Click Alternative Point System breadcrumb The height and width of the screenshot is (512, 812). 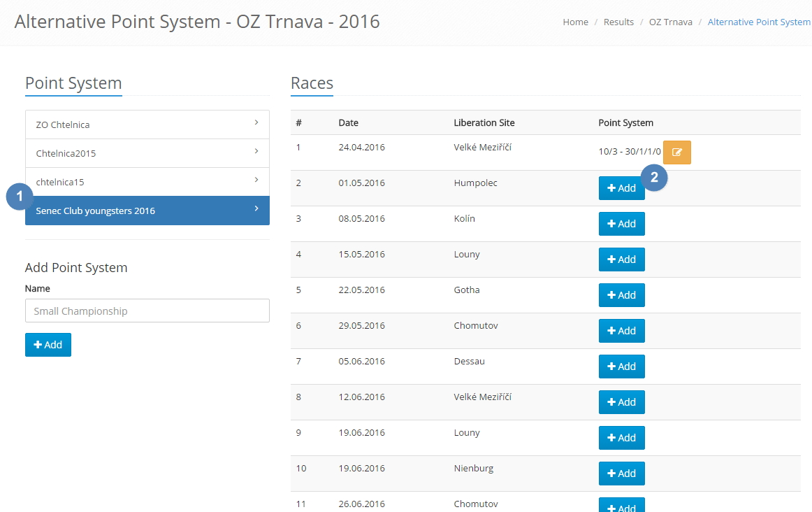point(758,22)
